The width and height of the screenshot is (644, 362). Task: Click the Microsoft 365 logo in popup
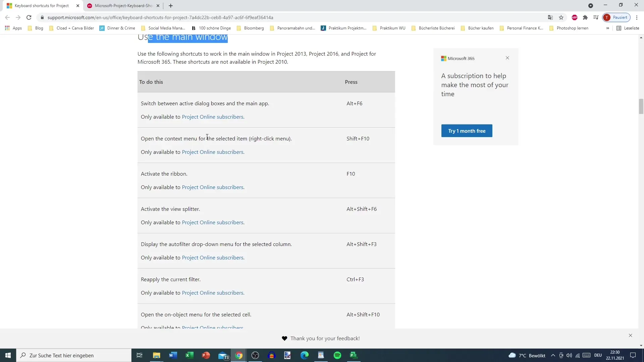(x=444, y=58)
